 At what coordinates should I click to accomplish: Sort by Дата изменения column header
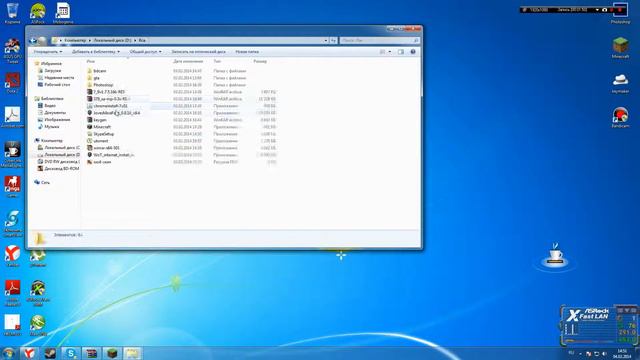(188, 61)
